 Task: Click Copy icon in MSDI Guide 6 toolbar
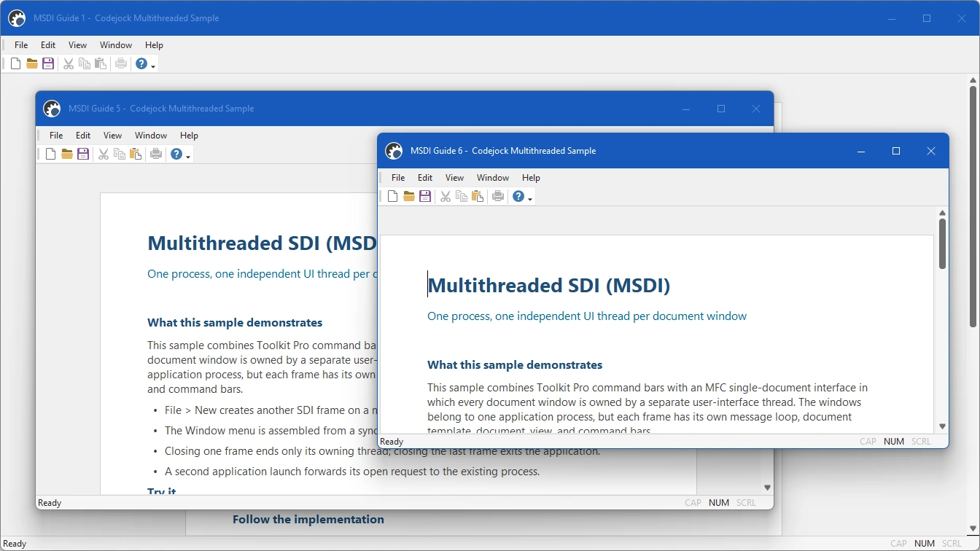pos(462,196)
